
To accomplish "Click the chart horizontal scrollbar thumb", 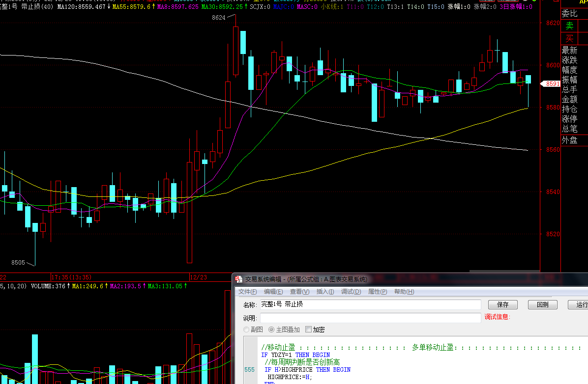I will click(x=504, y=271).
